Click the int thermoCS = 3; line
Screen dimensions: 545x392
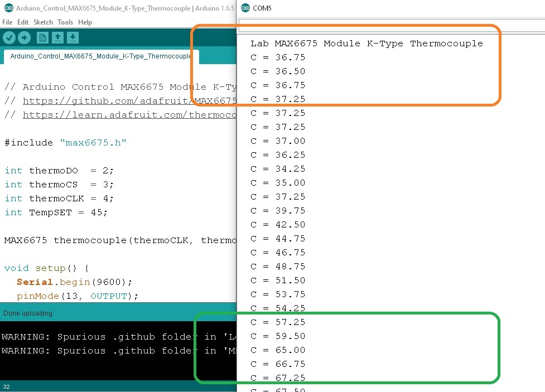coord(59,185)
